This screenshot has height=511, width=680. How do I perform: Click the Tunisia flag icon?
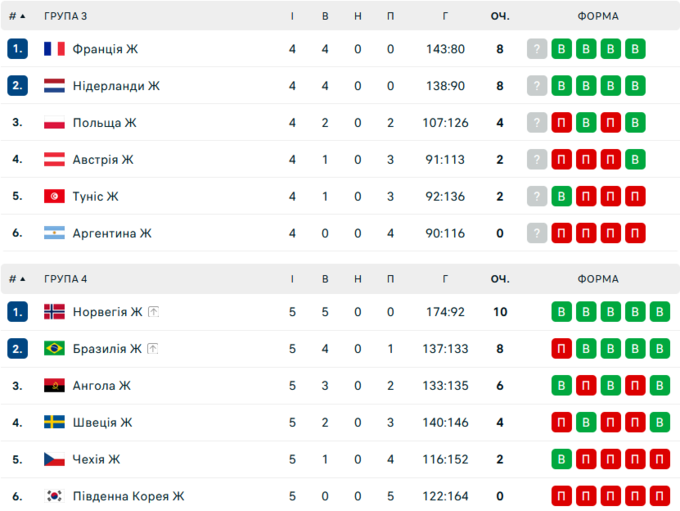coord(54,196)
